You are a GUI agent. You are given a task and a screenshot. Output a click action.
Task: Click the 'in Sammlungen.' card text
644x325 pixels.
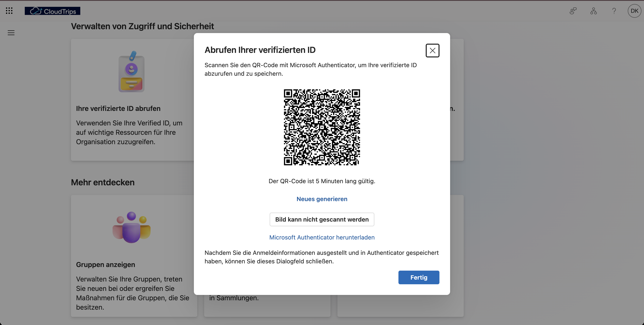[x=234, y=298]
